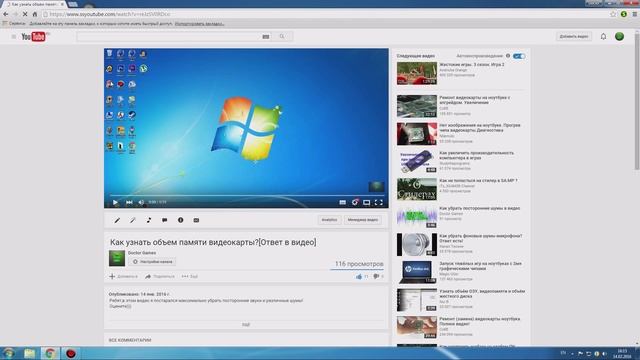Go back with browser back arrow

point(6,14)
